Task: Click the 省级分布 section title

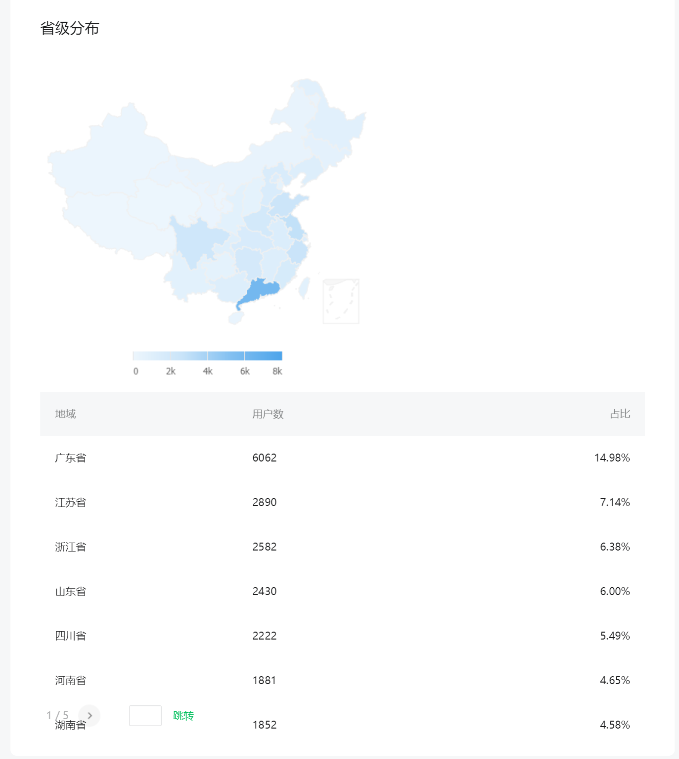Action: (x=70, y=29)
